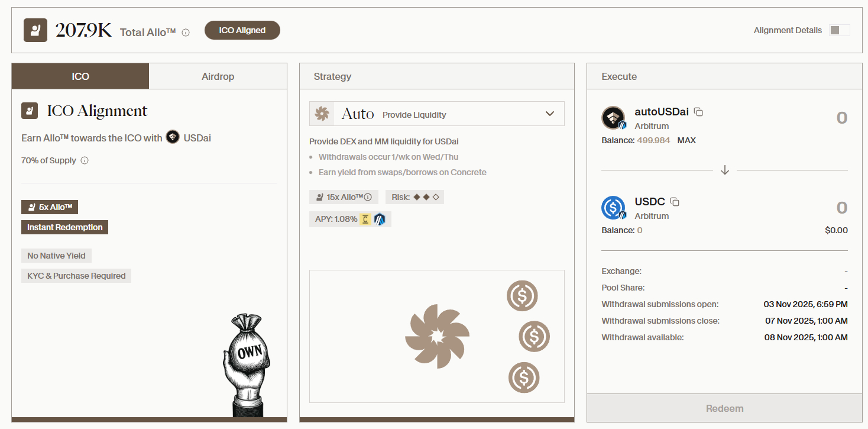Click the USDC token logo
This screenshot has height=429, width=868.
point(613,208)
